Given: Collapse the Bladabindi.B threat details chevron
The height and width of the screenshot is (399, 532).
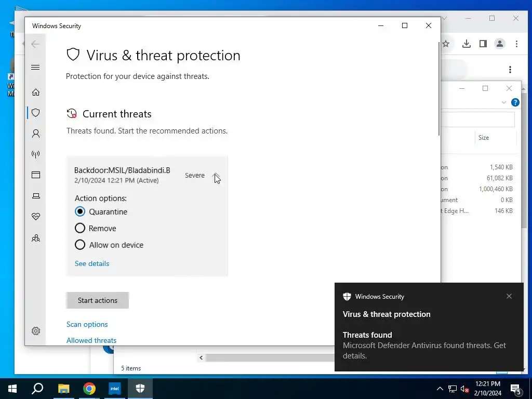Looking at the screenshot, I should (216, 176).
